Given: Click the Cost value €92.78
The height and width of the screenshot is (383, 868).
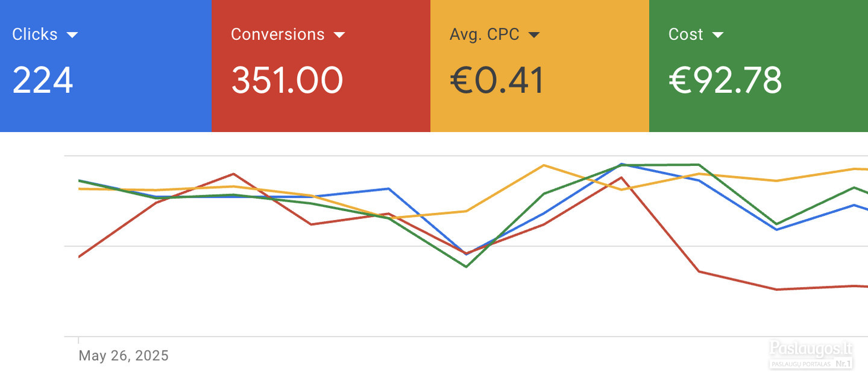Looking at the screenshot, I should 725,80.
